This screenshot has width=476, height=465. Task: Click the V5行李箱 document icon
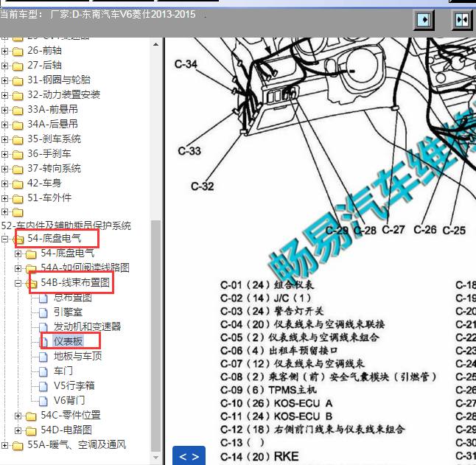pos(43,386)
